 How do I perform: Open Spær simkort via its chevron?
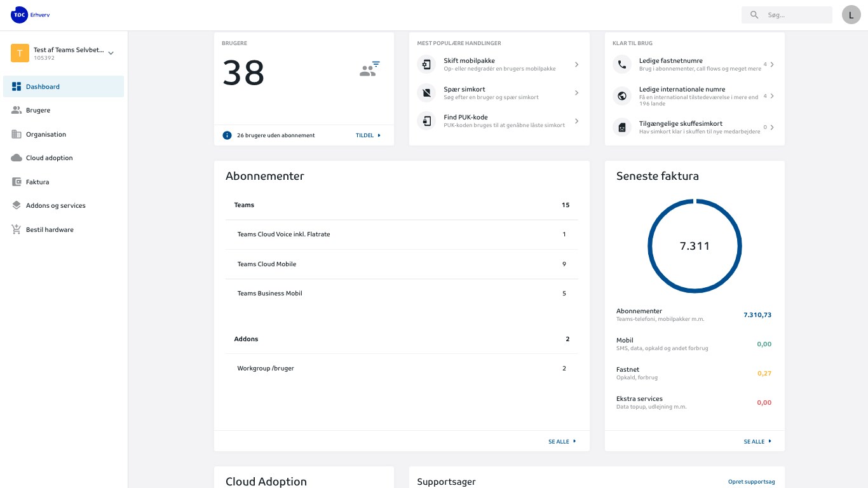pyautogui.click(x=576, y=93)
